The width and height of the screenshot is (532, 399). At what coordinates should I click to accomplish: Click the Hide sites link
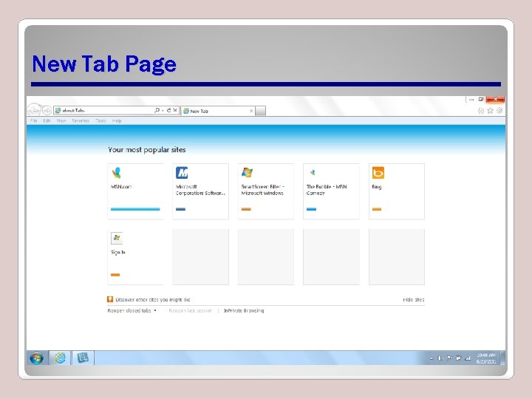click(x=414, y=300)
